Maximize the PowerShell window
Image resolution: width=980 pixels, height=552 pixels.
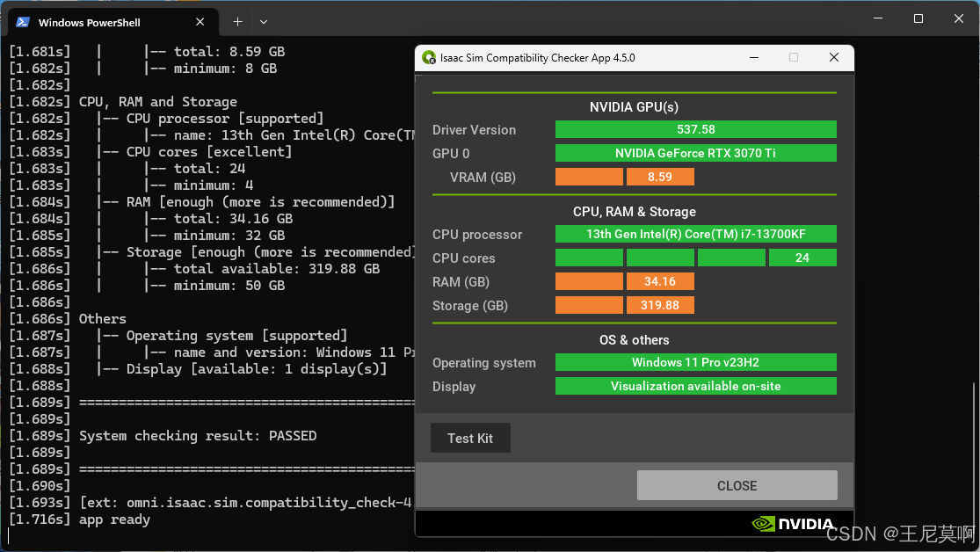pos(918,18)
